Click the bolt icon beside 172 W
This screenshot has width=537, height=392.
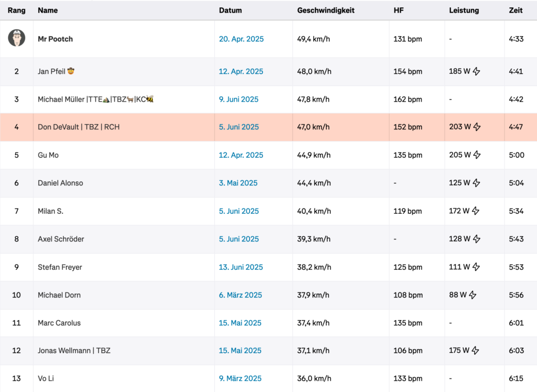pos(476,211)
